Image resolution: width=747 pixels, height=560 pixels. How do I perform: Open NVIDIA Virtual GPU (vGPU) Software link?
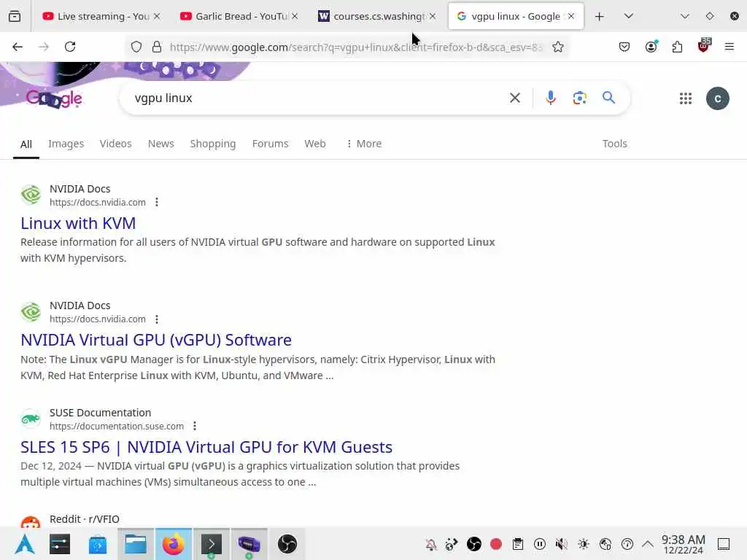click(x=156, y=340)
